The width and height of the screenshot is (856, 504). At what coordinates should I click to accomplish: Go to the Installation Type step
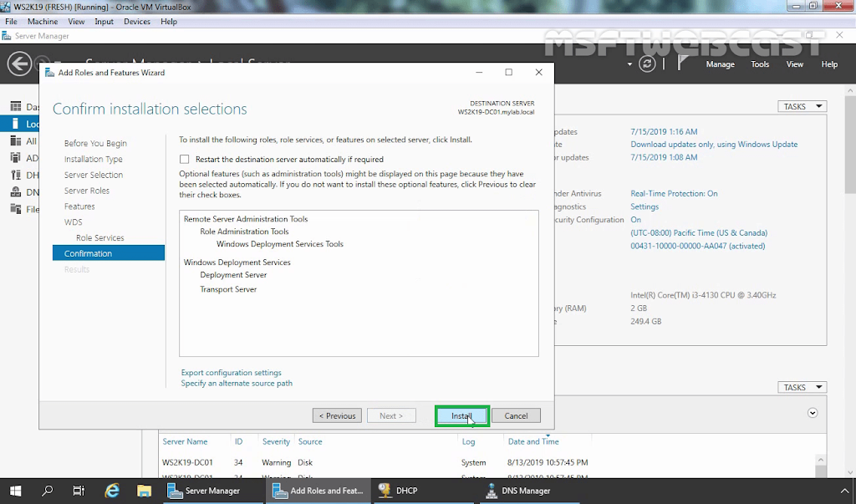point(94,159)
